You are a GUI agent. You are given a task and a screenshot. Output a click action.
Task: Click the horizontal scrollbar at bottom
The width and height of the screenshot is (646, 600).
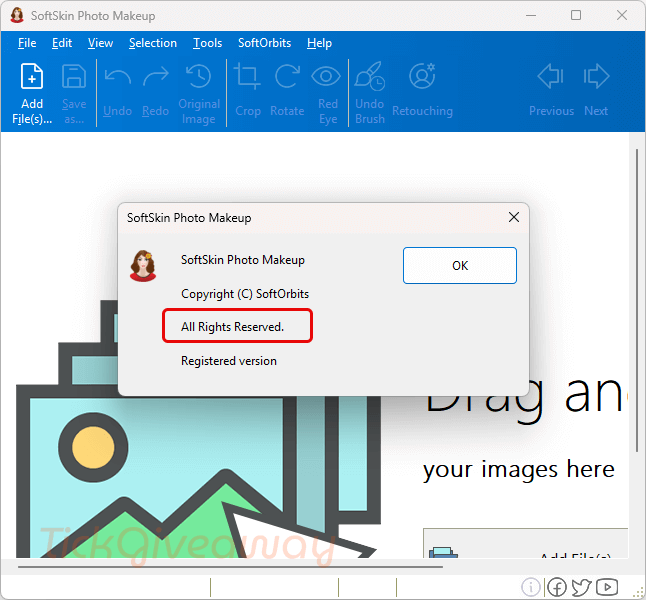point(230,567)
